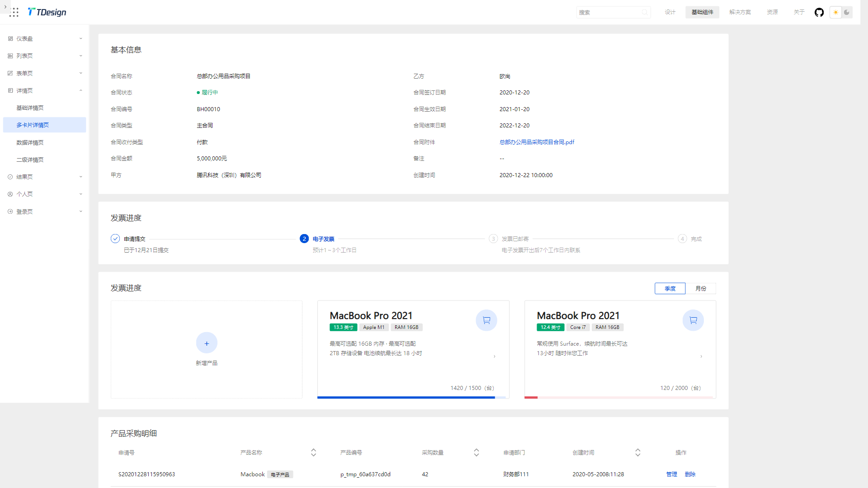Click step 3 circle 发票已邮寄
This screenshot has height=488, width=868.
493,239
